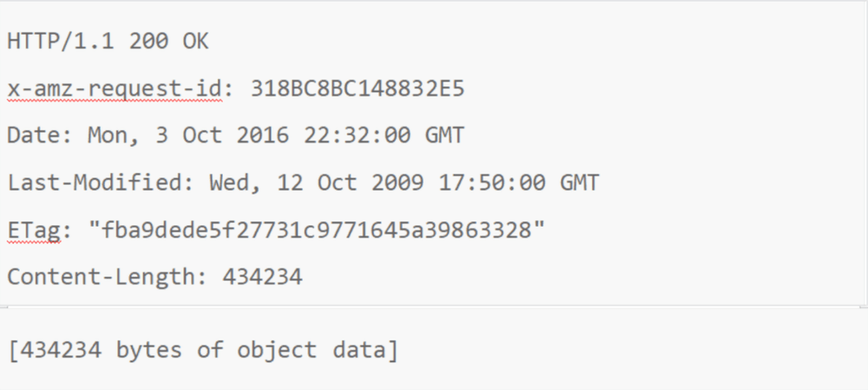The height and width of the screenshot is (390, 868).
Task: Click the Mon, 3 Oct 2016 date value
Action: point(188,136)
